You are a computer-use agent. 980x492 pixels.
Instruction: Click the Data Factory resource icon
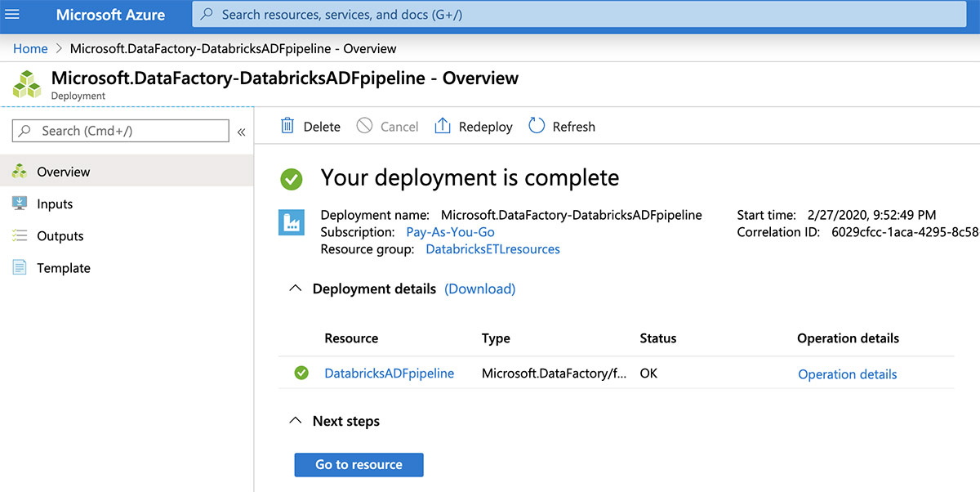pyautogui.click(x=292, y=223)
